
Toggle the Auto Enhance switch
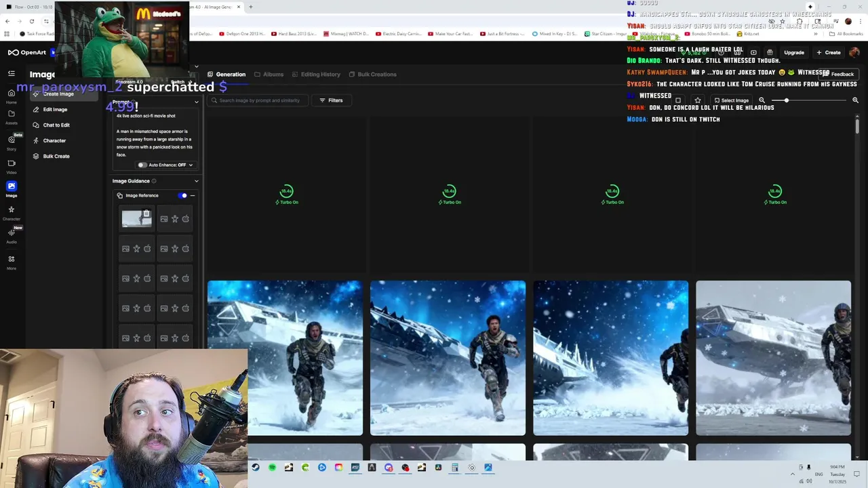[142, 165]
